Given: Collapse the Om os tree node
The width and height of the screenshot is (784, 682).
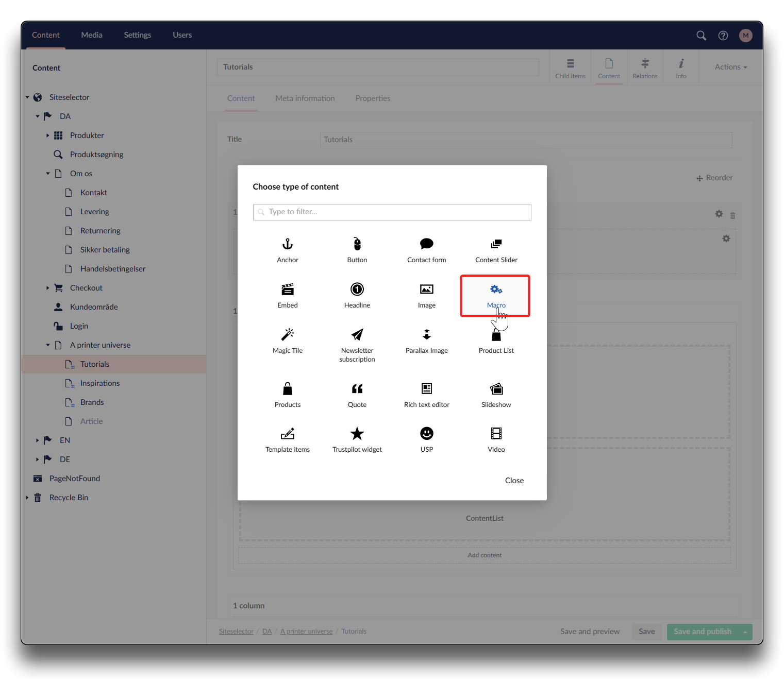Looking at the screenshot, I should point(48,174).
